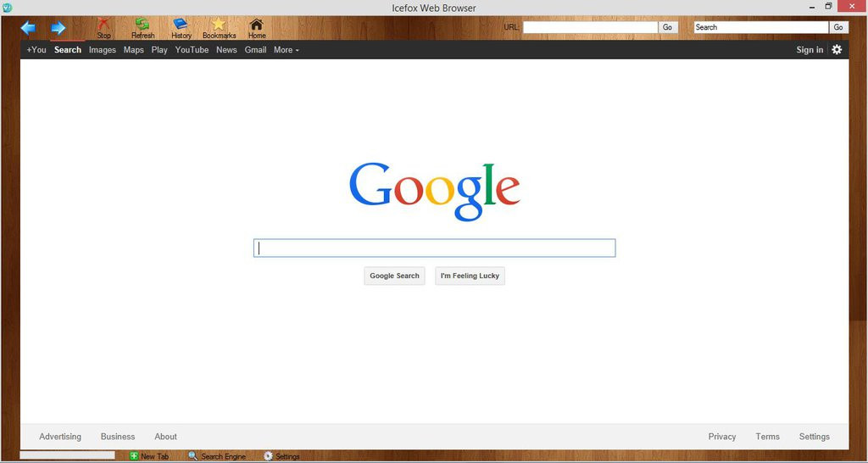The image size is (868, 463).
Task: Go to the Home page icon
Action: tap(256, 28)
